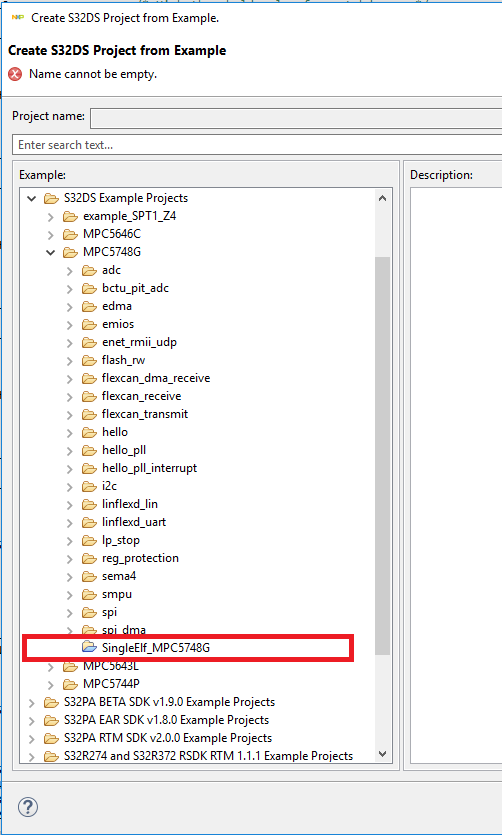Click the S32DS Example Projects folder icon
The height and width of the screenshot is (835, 502).
click(51, 199)
